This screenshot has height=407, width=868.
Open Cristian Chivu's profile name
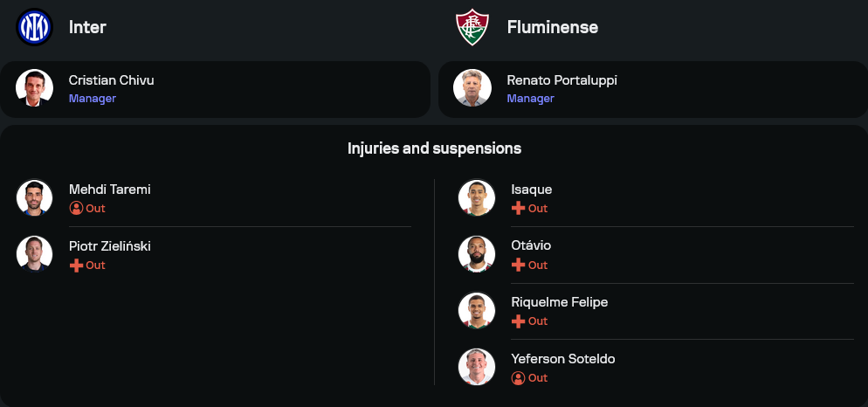point(111,80)
